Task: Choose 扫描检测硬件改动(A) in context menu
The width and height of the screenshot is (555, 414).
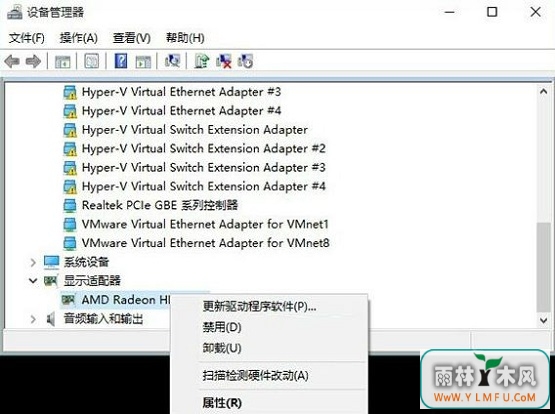Action: point(269,375)
